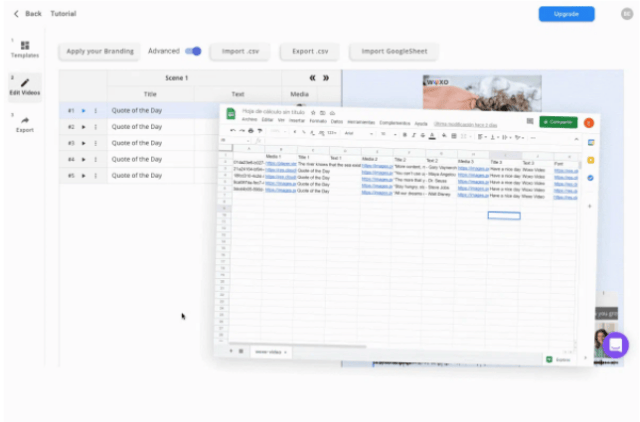Open Editar menu in Google Sheets
Viewport: 640px width, 422px height.
(267, 120)
